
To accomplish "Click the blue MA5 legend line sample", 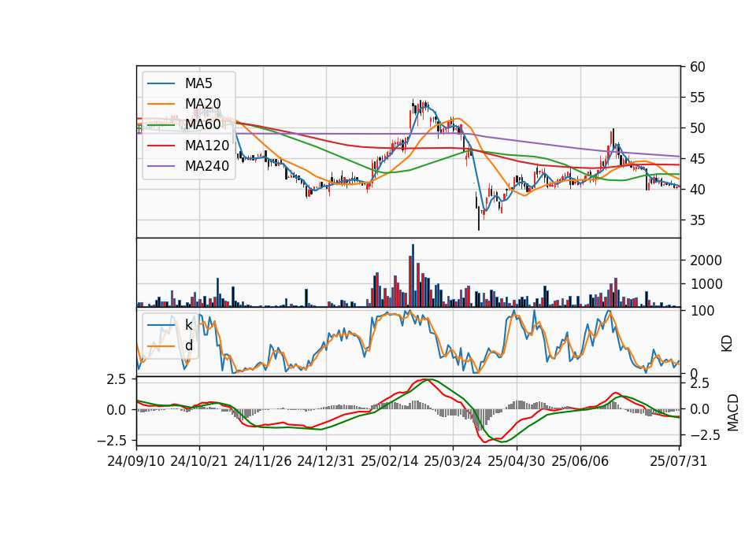I will pos(161,83).
